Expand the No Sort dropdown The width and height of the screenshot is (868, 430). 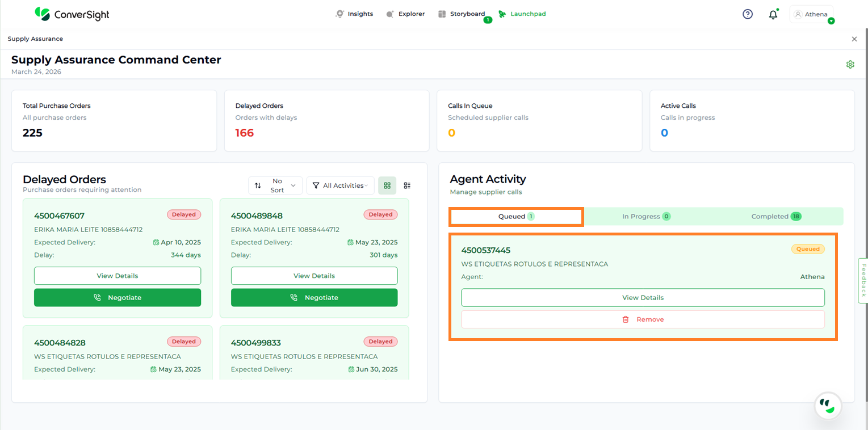click(275, 186)
